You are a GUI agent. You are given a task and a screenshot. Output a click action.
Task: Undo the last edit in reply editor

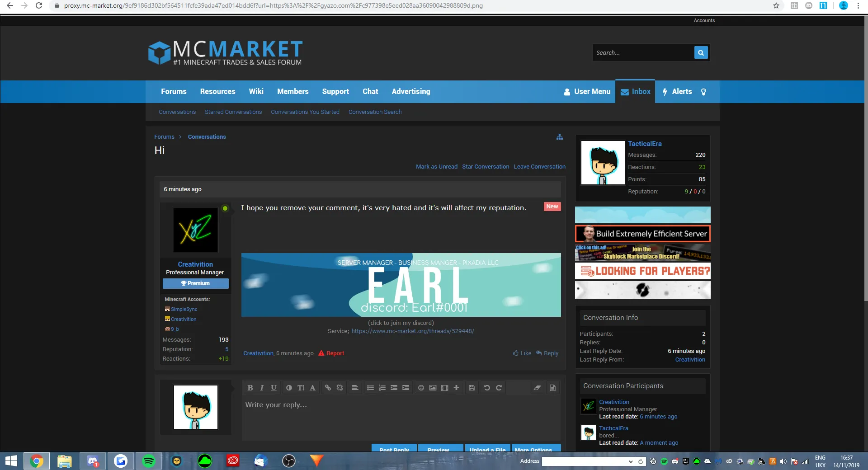(x=487, y=388)
